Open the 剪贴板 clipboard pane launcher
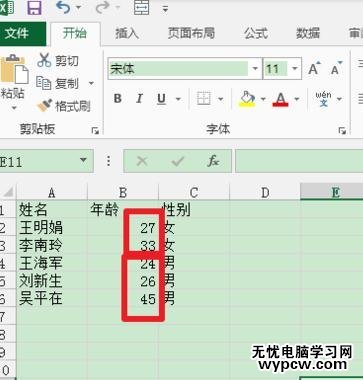 coord(95,131)
